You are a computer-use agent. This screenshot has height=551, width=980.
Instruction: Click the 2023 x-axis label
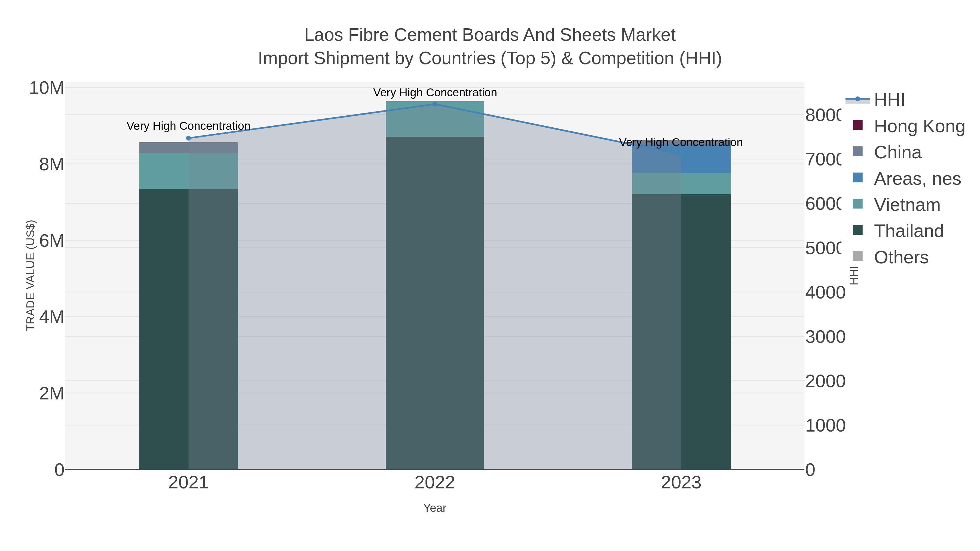(681, 483)
